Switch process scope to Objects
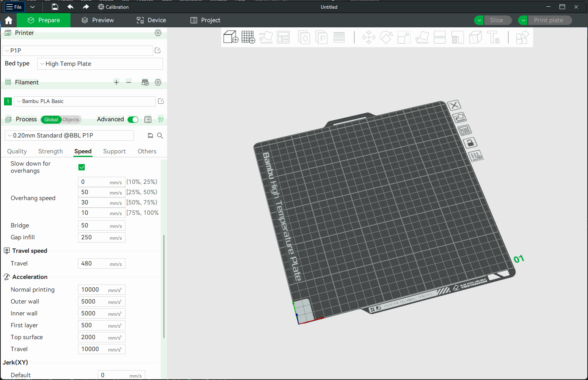The width and height of the screenshot is (588, 380). [71, 120]
